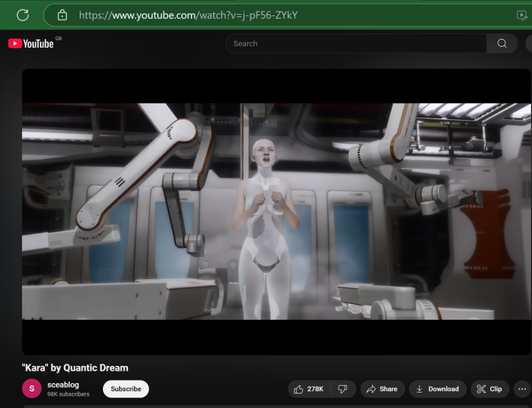Select the YouTube URL in address bar
Viewport: 532px width, 408px height.
click(x=188, y=15)
